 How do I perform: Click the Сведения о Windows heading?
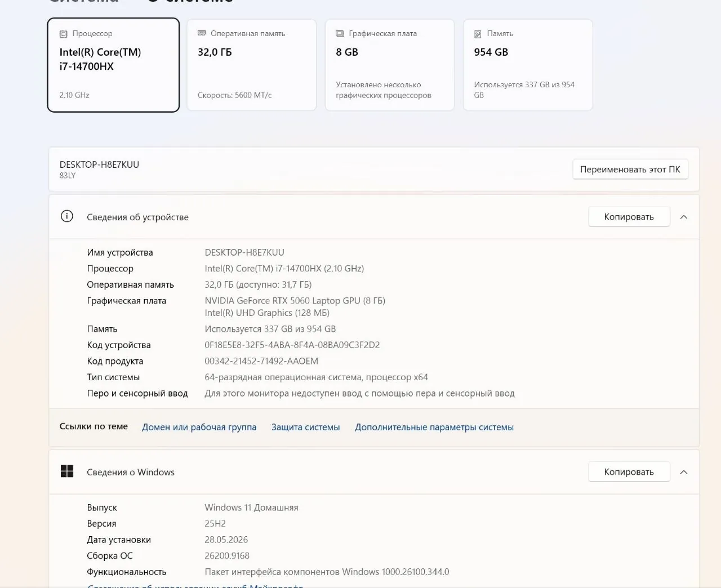pos(131,472)
